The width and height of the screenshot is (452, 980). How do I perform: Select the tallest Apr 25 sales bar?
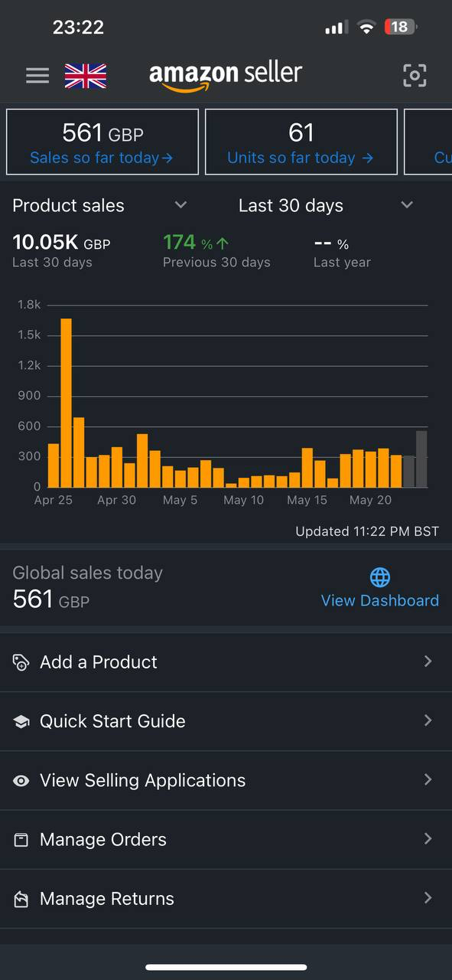pos(66,398)
